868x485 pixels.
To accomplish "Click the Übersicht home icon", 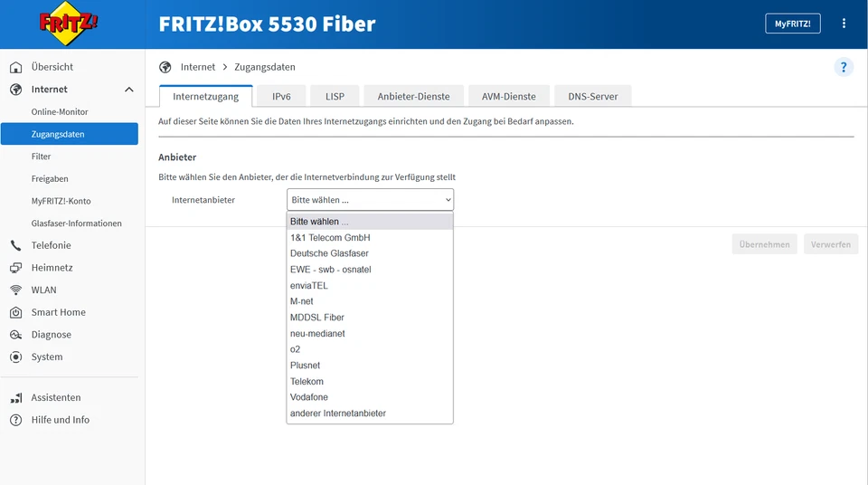I will (16, 67).
